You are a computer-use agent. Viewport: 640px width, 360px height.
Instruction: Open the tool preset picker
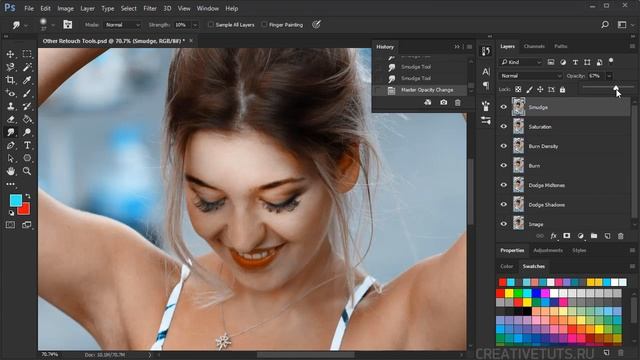coord(19,25)
